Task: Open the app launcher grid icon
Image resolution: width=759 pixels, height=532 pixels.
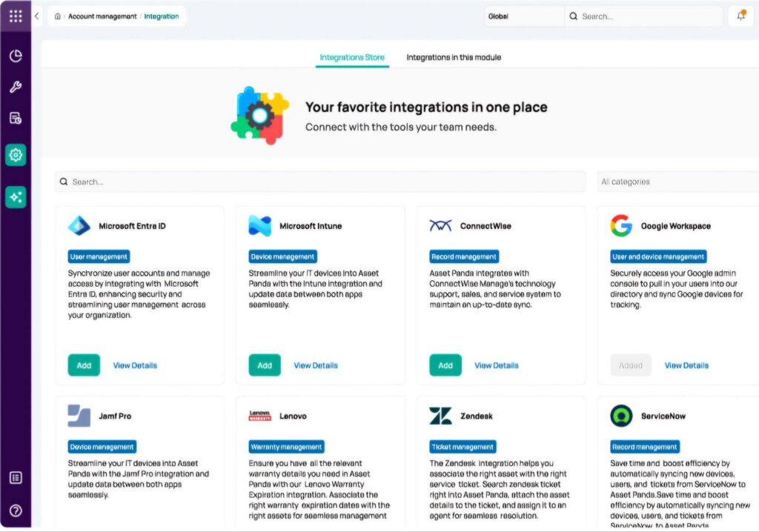Action: pos(16,16)
